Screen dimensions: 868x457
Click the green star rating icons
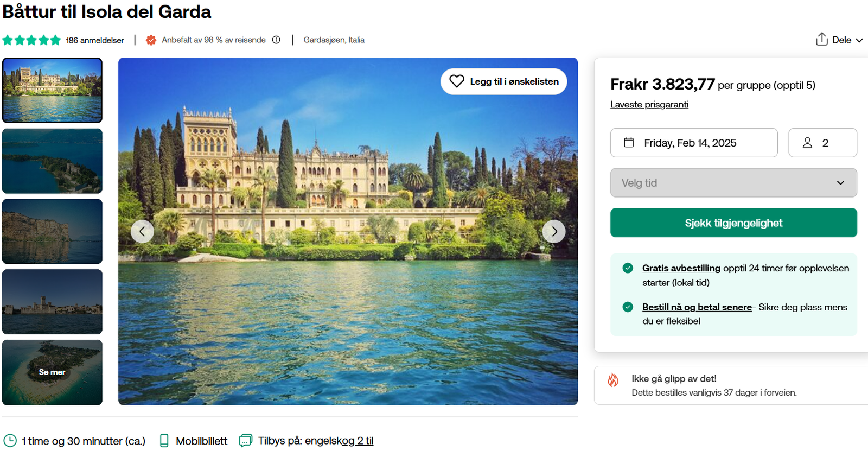click(31, 40)
